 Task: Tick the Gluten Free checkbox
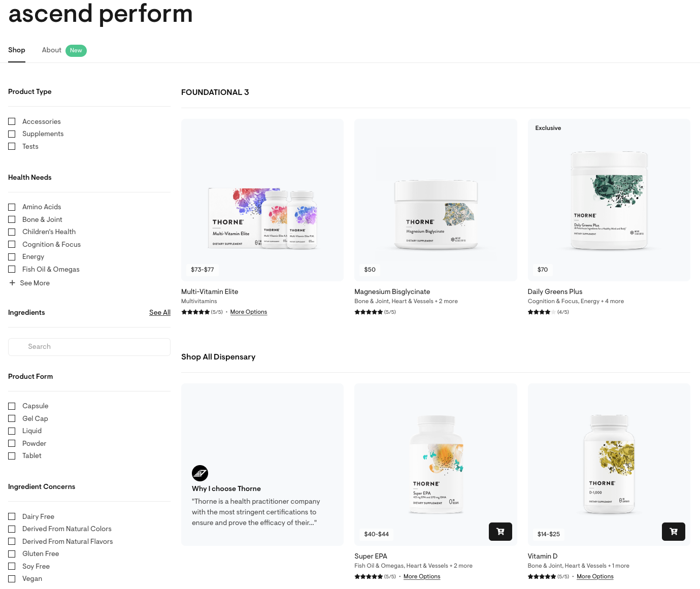[x=12, y=554]
